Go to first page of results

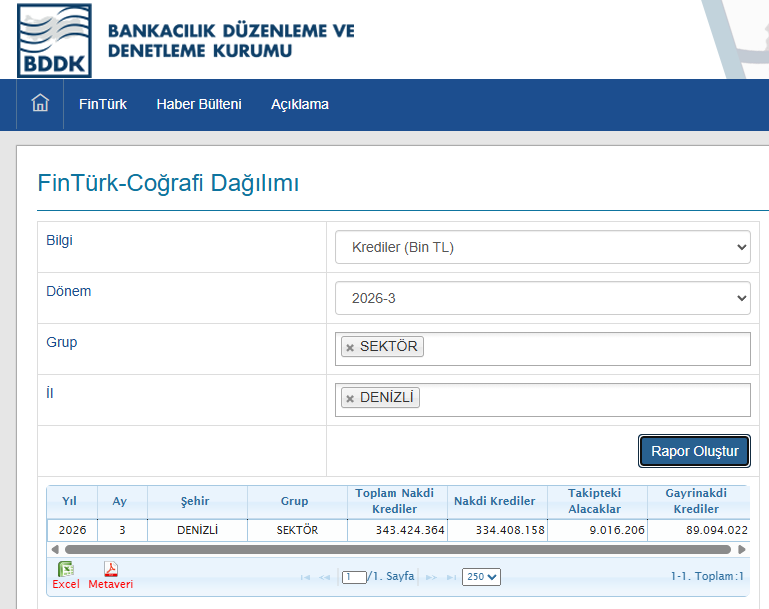pos(305,577)
